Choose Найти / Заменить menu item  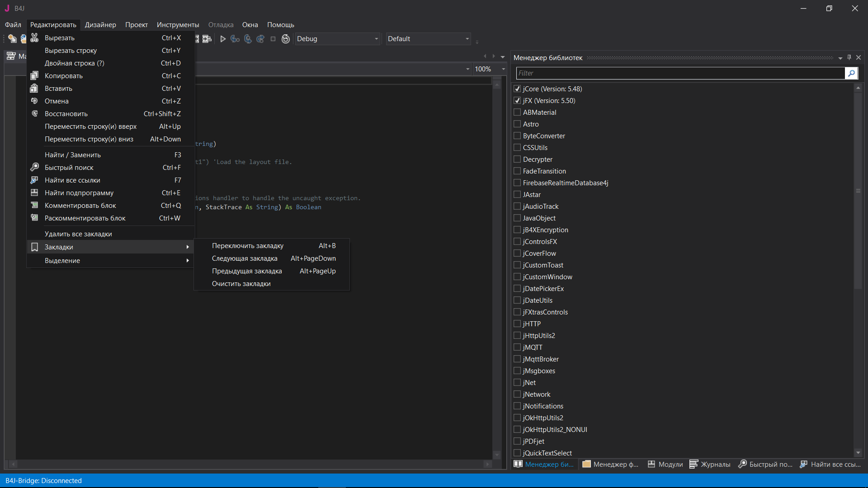[73, 155]
